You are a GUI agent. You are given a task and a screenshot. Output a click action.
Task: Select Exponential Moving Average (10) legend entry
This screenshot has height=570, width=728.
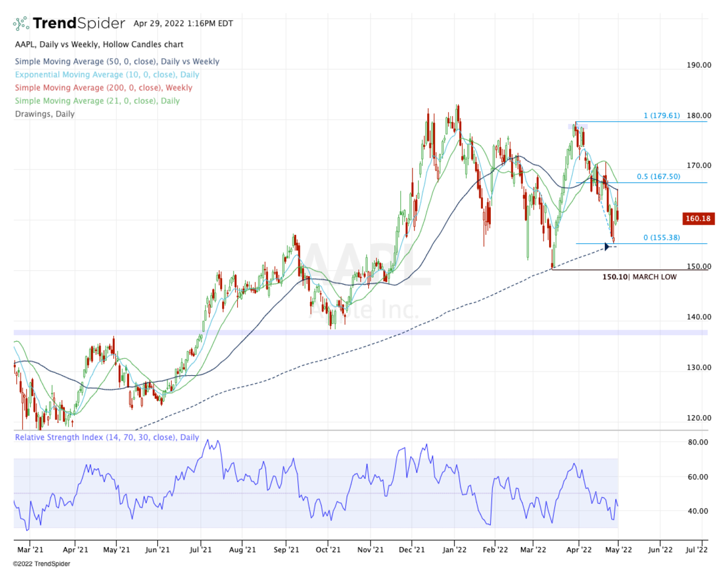click(x=107, y=75)
